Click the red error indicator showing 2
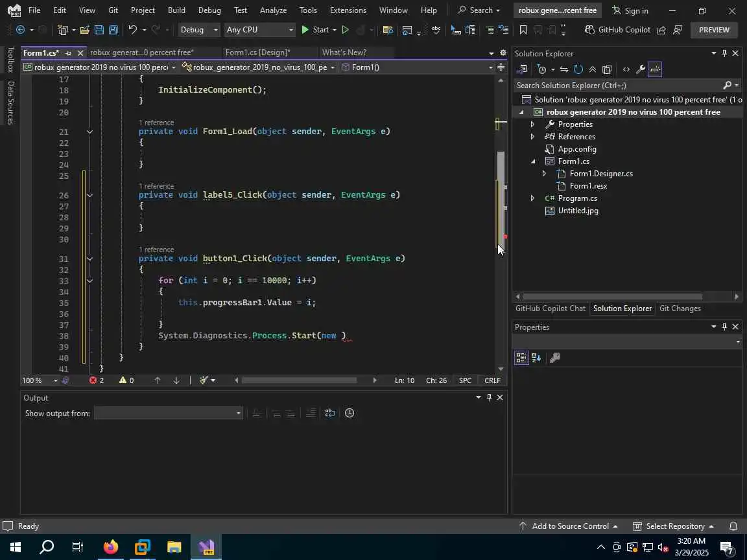This screenshot has height=560, width=747. coord(97,380)
